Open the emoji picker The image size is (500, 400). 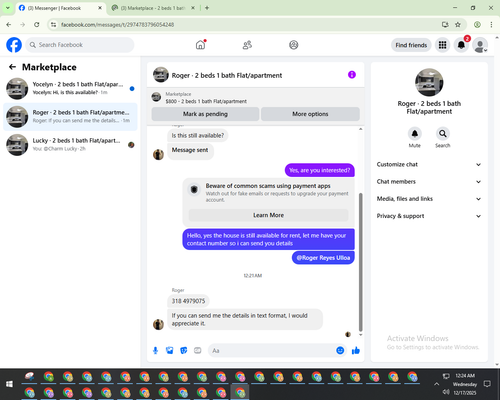340,350
